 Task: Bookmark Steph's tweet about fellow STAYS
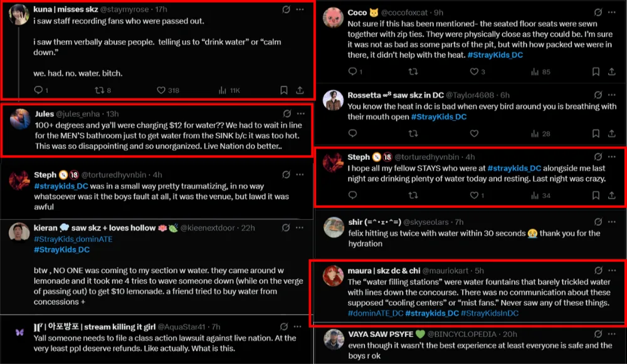coord(596,195)
